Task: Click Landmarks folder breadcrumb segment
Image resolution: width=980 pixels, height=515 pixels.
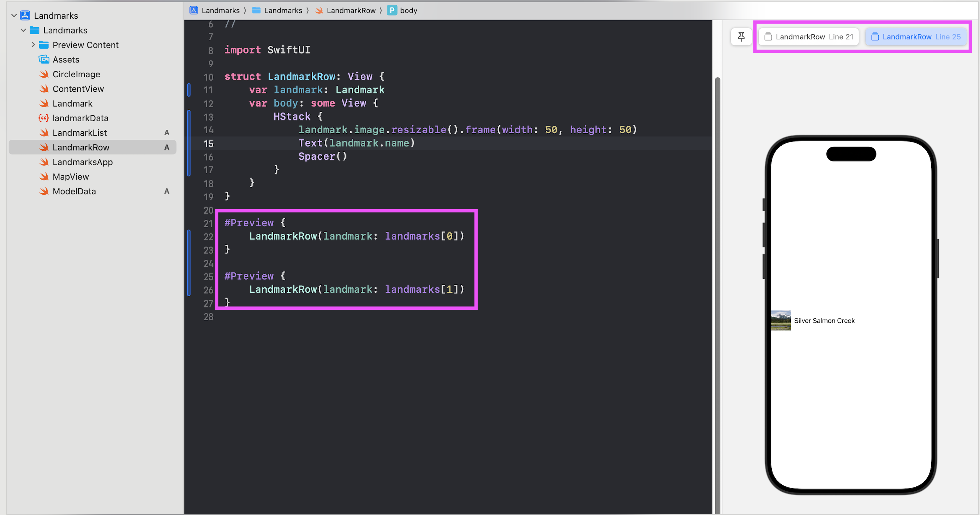Action: coord(283,10)
